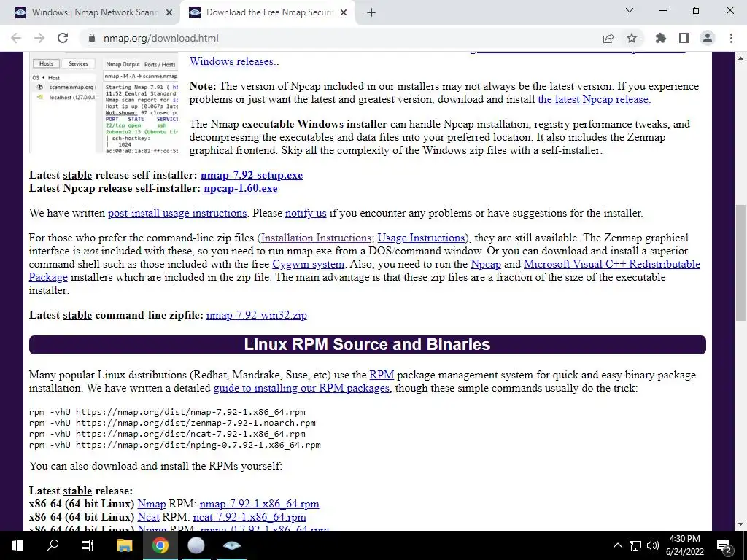The height and width of the screenshot is (560, 747).
Task: Click the zenmap-7.92-1.noarch.rpm command line
Action: (172, 423)
